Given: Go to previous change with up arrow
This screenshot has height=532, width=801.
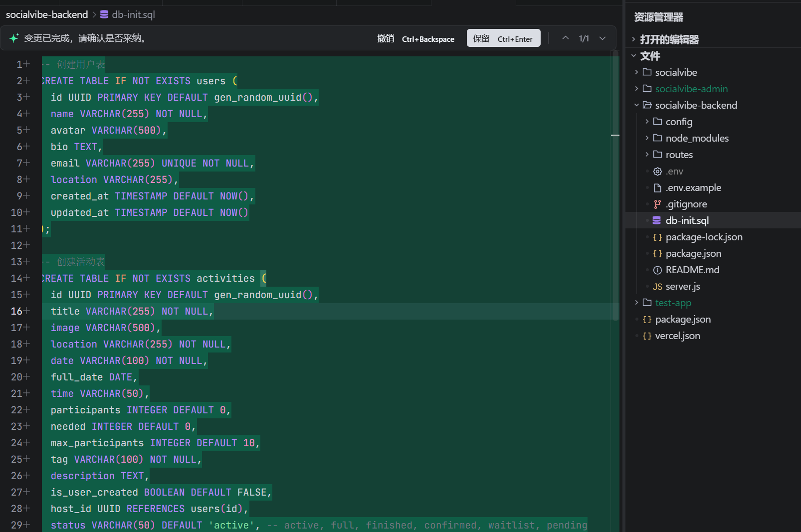Looking at the screenshot, I should point(566,38).
